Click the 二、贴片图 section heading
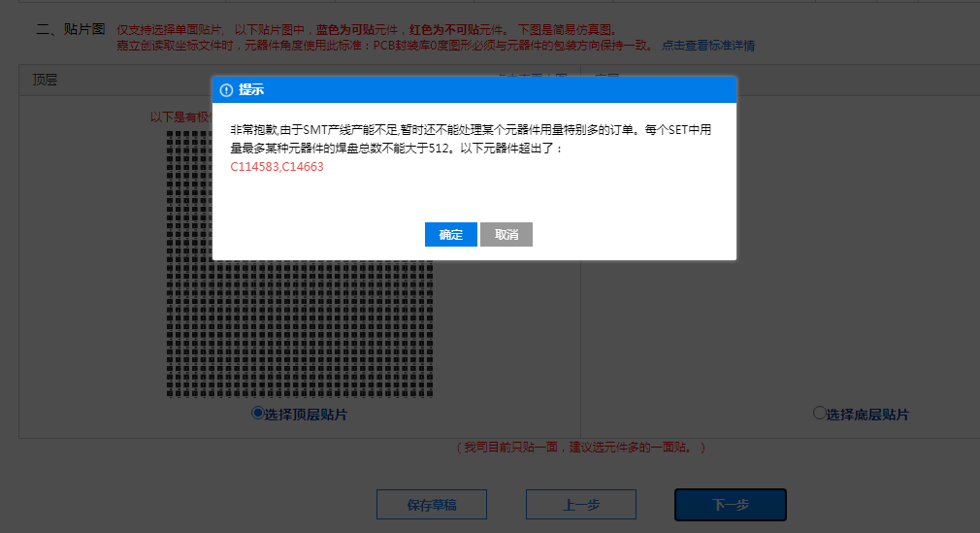 pos(71,29)
